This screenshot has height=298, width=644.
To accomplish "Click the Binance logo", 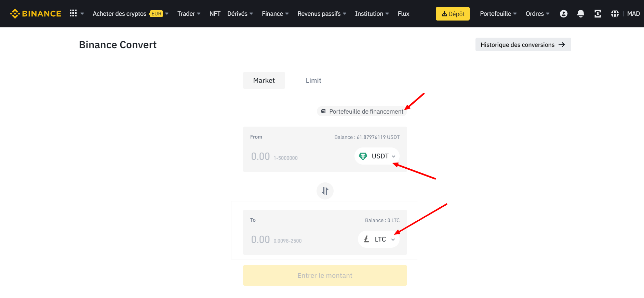I will 36,14.
